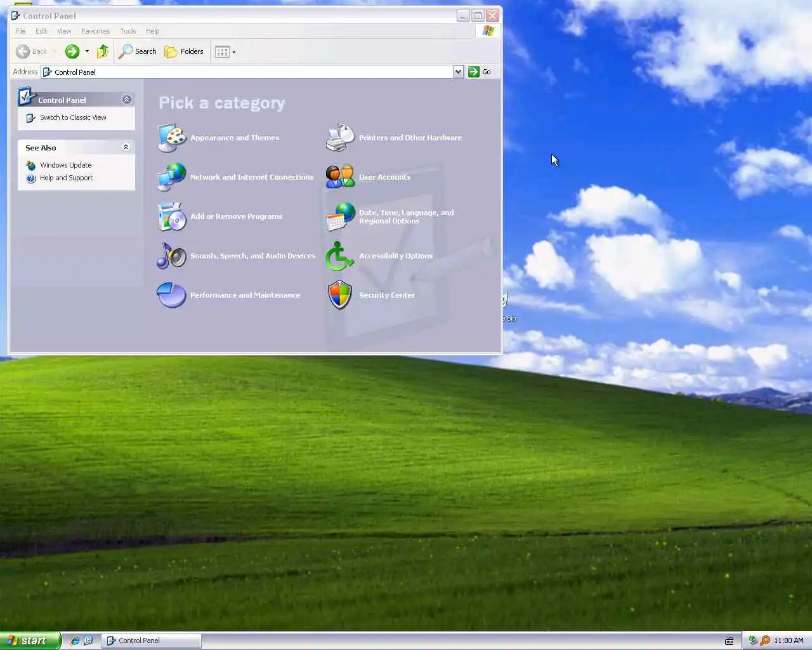The image size is (812, 650).
Task: Open the User Accounts people icon
Action: (x=340, y=177)
